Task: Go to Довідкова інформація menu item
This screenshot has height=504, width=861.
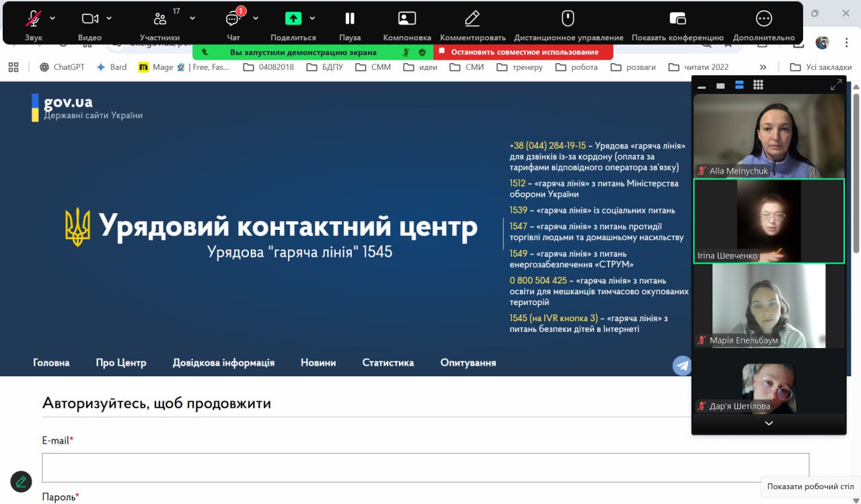Action: 223,363
